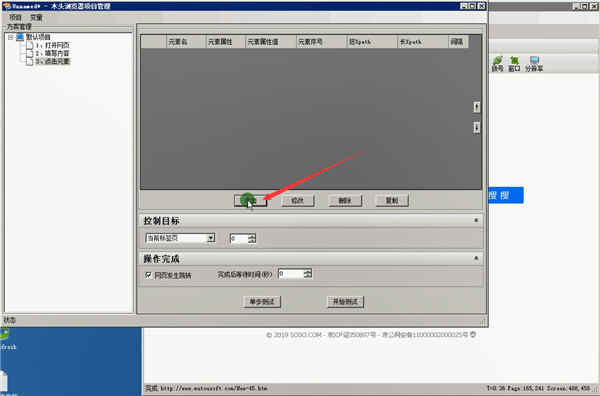Click the 修改 button

pos(298,200)
